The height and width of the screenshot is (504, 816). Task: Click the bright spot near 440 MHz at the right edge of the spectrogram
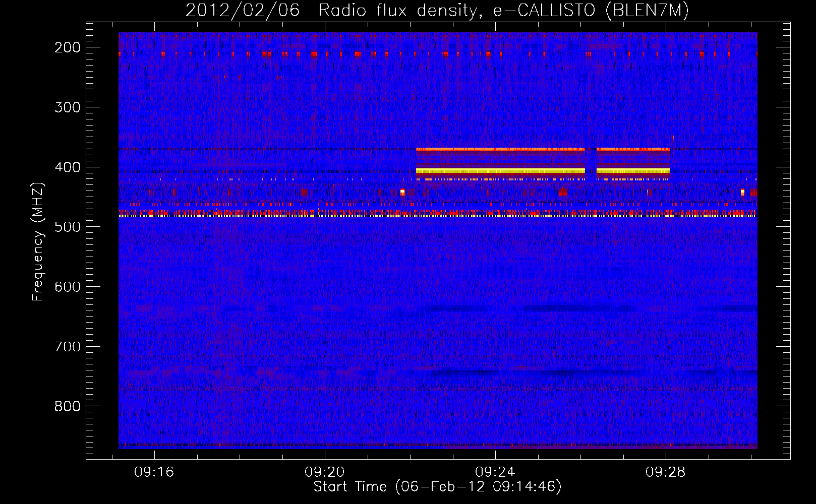click(x=742, y=192)
